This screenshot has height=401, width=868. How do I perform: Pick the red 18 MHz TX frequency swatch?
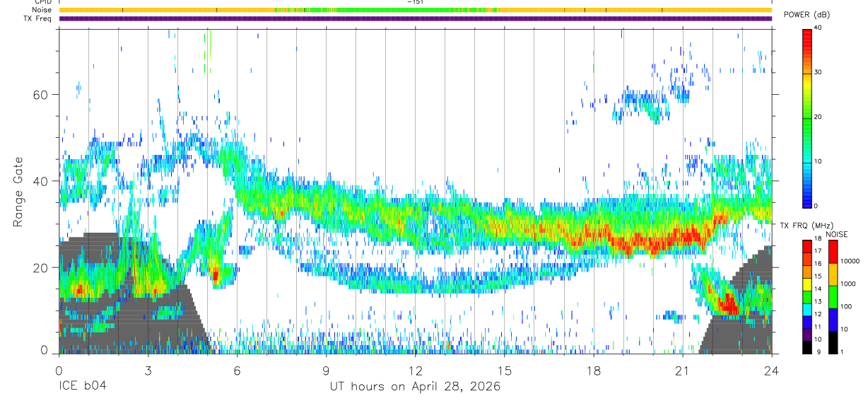click(807, 246)
